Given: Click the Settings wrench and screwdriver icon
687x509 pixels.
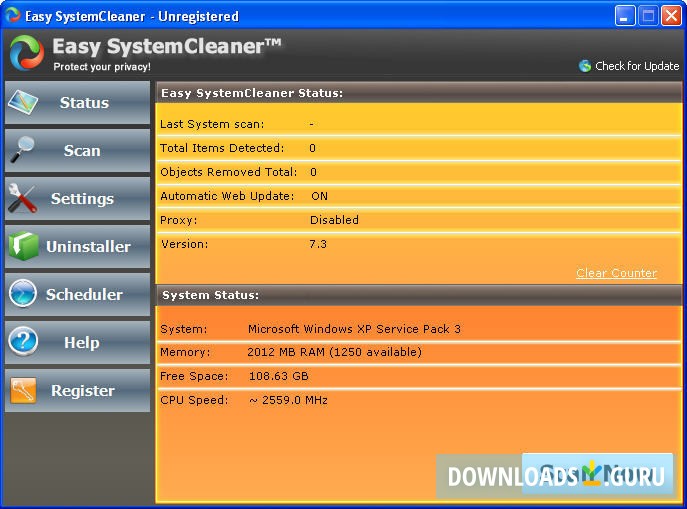Looking at the screenshot, I should (22, 198).
